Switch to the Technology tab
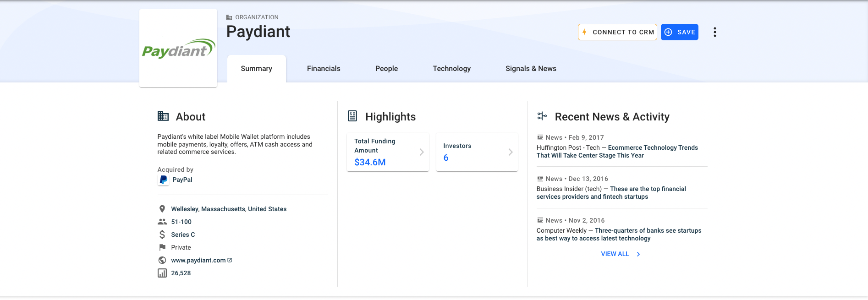The height and width of the screenshot is (300, 868). click(452, 69)
